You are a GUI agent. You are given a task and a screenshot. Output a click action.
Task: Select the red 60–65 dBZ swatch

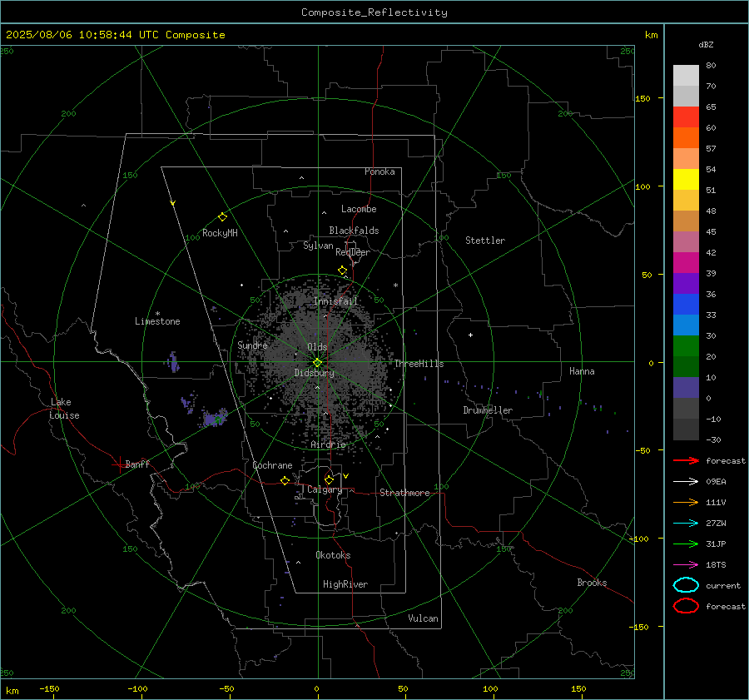686,117
